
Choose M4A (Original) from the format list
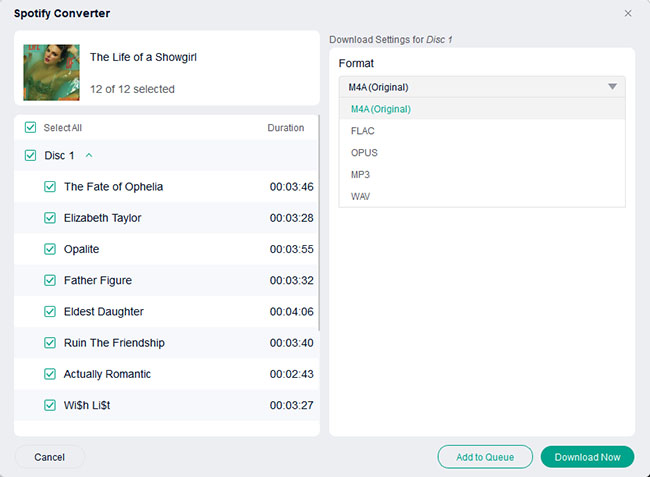(x=482, y=109)
